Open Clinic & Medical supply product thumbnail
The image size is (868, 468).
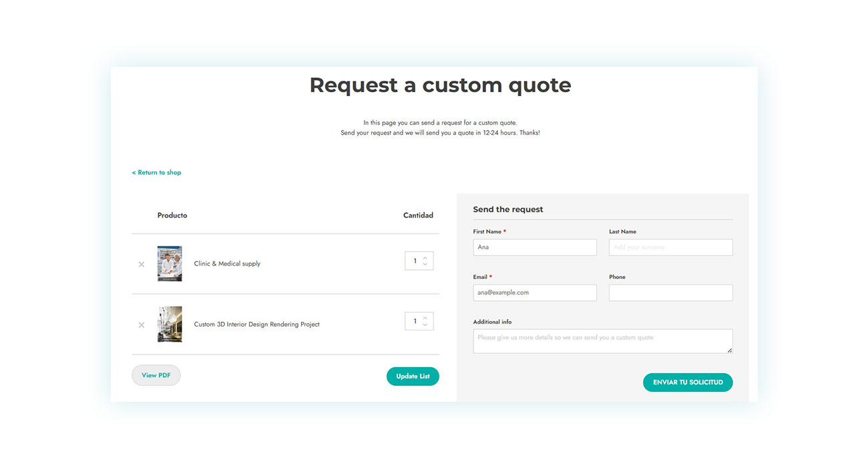[x=170, y=264]
